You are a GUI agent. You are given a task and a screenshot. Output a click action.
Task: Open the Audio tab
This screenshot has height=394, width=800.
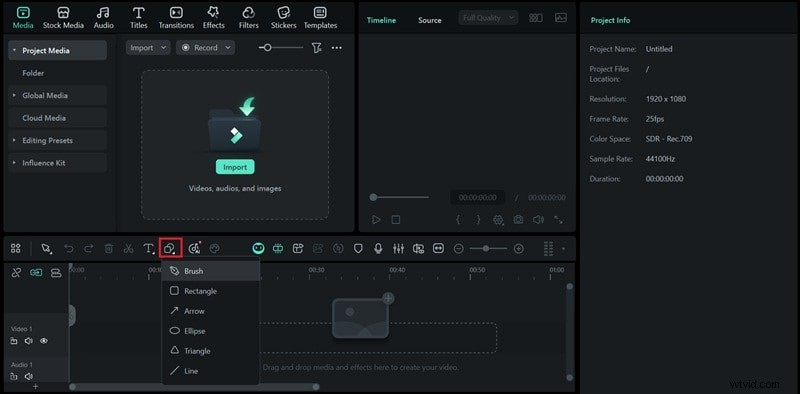tap(104, 17)
